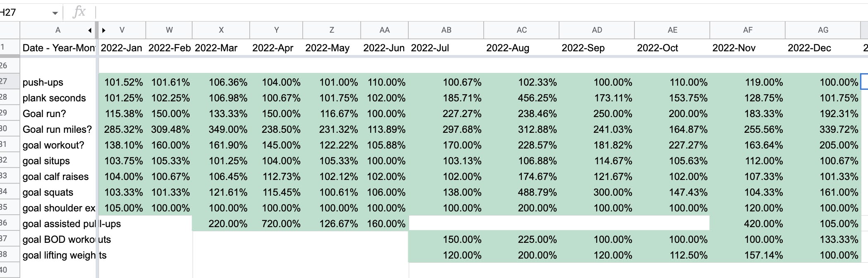
Task: Expand hidden columns with left arrow near A
Action: (90, 30)
